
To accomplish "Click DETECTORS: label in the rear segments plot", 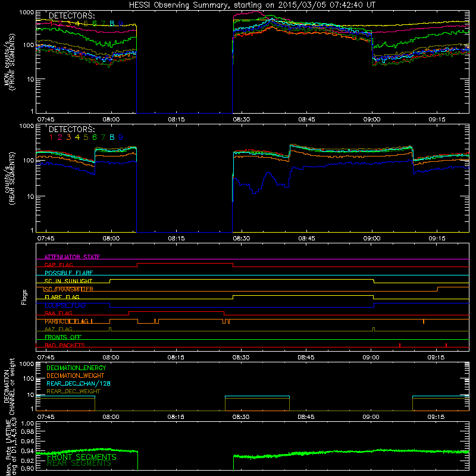I will [71, 129].
